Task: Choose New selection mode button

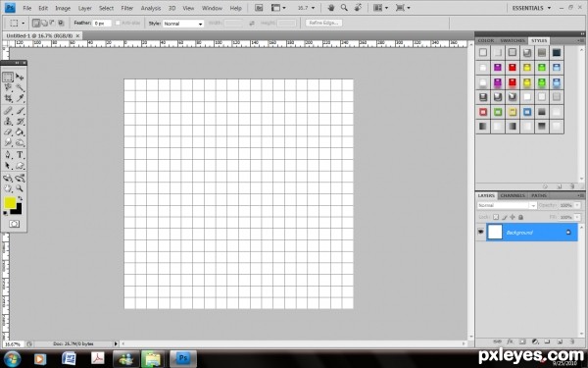Action: [x=36, y=23]
